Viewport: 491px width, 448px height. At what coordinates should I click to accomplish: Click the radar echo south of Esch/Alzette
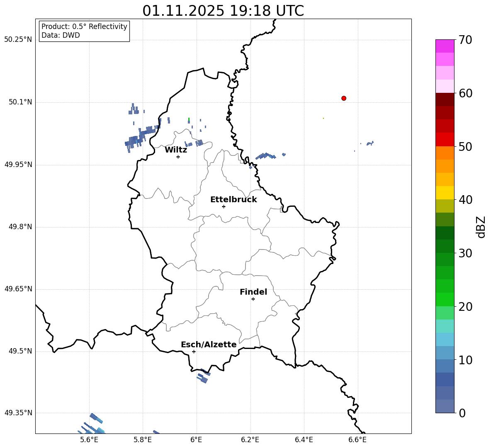[204, 376]
